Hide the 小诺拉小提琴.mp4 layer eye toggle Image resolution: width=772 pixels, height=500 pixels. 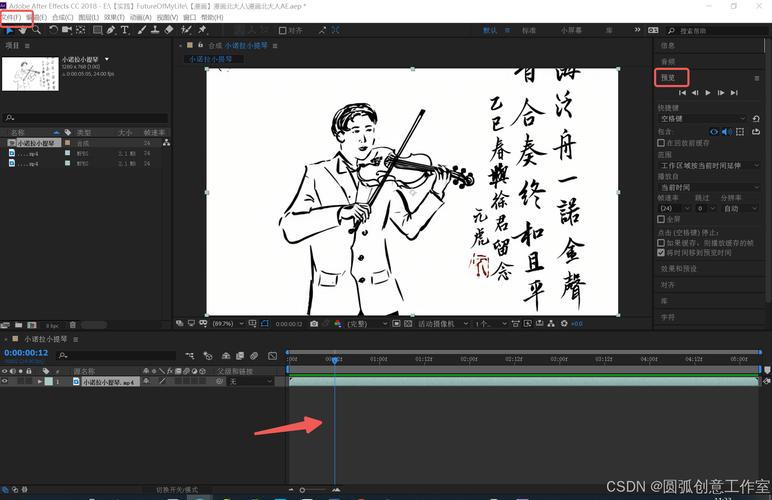5,381
